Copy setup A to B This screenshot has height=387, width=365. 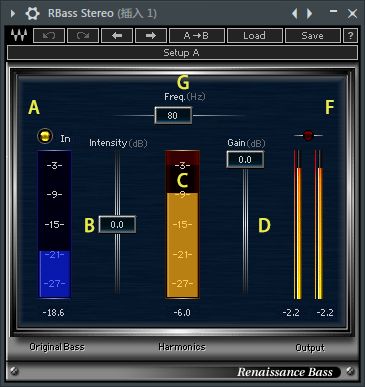point(197,35)
